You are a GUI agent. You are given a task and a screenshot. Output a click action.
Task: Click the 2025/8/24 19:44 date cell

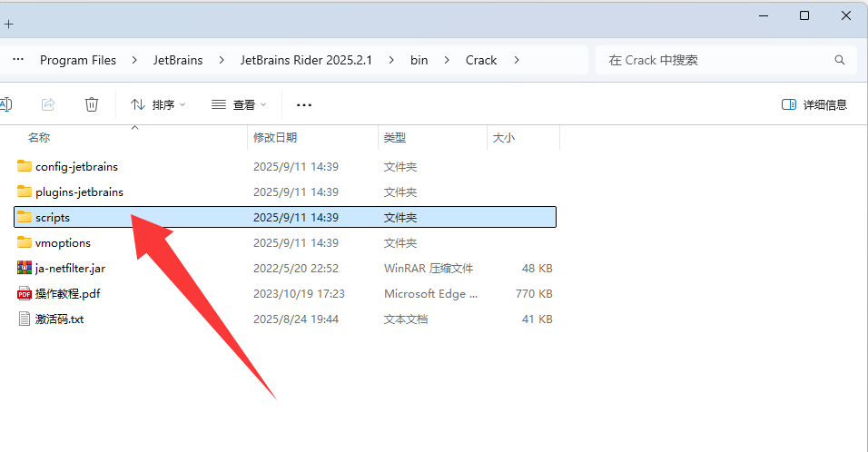click(296, 319)
